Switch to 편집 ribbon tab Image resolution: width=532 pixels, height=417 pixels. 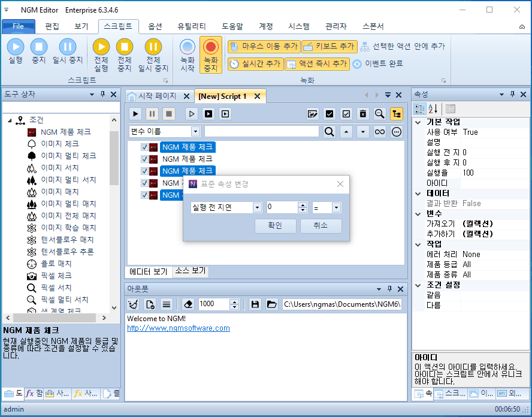coord(52,26)
